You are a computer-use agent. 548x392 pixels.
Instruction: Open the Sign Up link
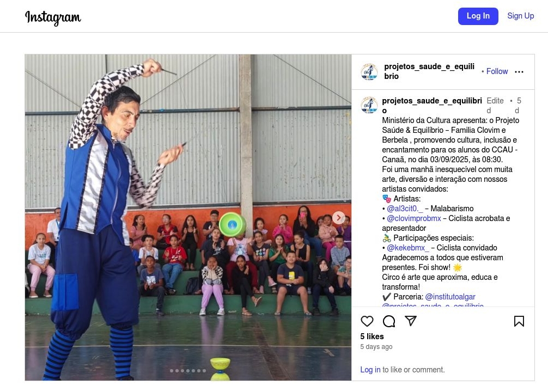tap(520, 16)
